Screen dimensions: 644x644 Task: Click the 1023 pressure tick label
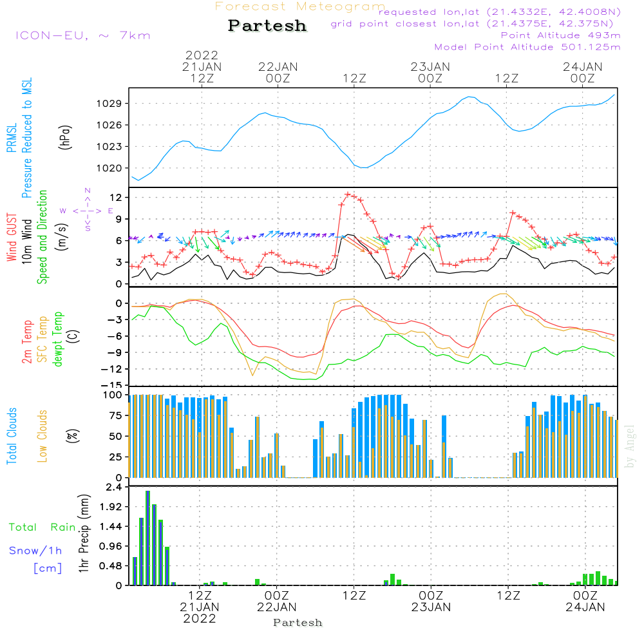[109, 147]
